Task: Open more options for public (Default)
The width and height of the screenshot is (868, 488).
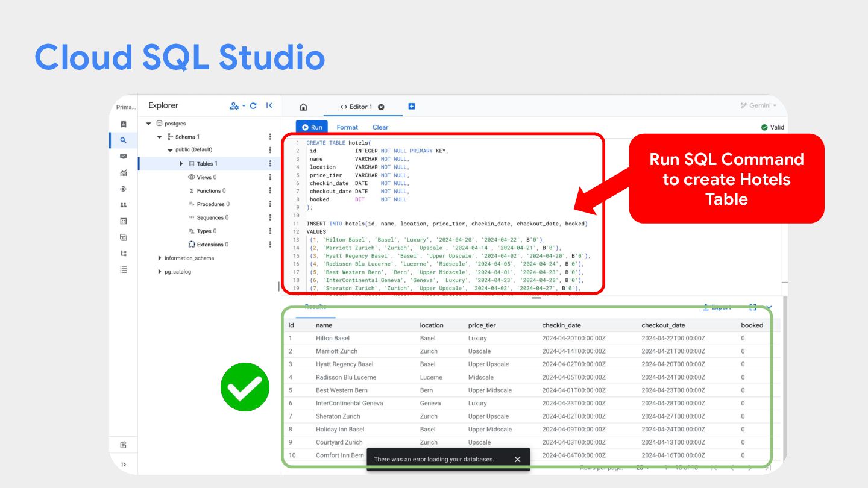Action: 270,150
